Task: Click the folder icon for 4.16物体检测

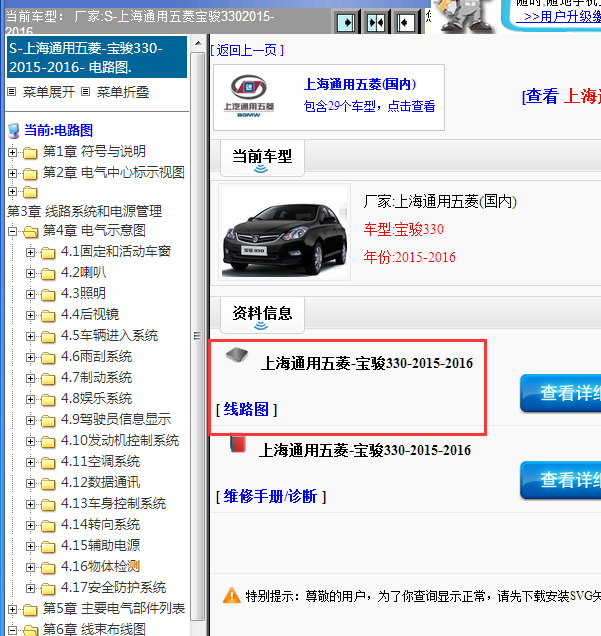Action: (x=48, y=568)
